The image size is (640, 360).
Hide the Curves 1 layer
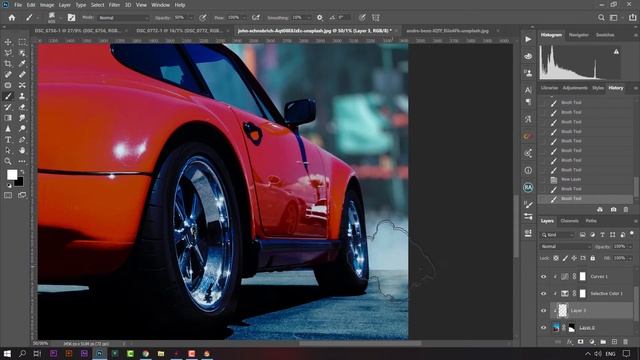[x=543, y=277]
